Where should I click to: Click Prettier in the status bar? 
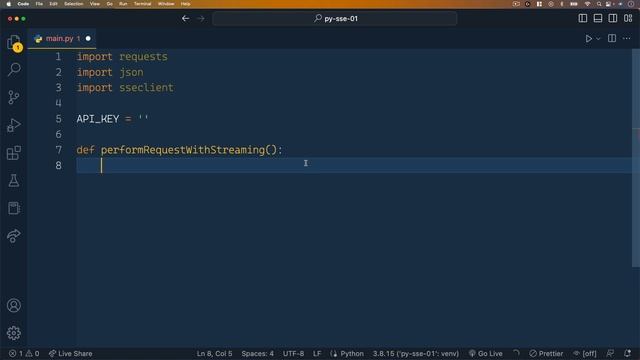pos(546,353)
